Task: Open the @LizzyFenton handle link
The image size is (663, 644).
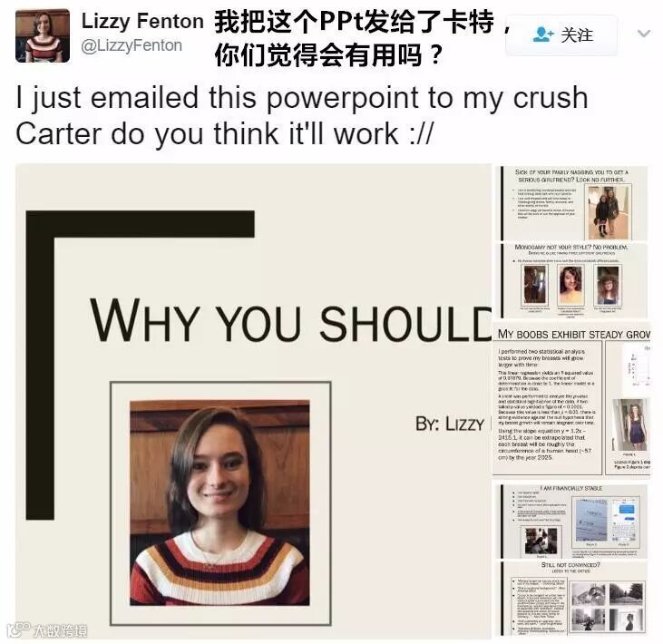Action: point(132,45)
